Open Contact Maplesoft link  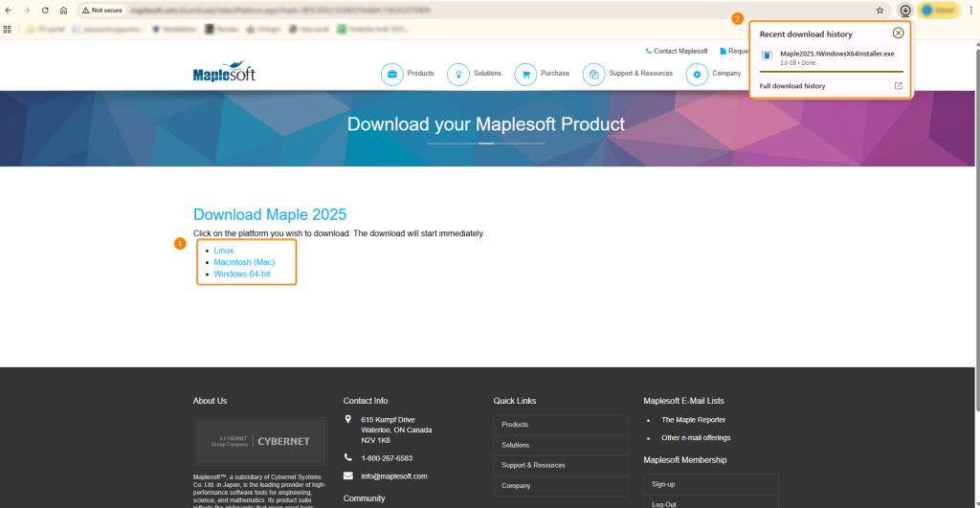point(680,51)
